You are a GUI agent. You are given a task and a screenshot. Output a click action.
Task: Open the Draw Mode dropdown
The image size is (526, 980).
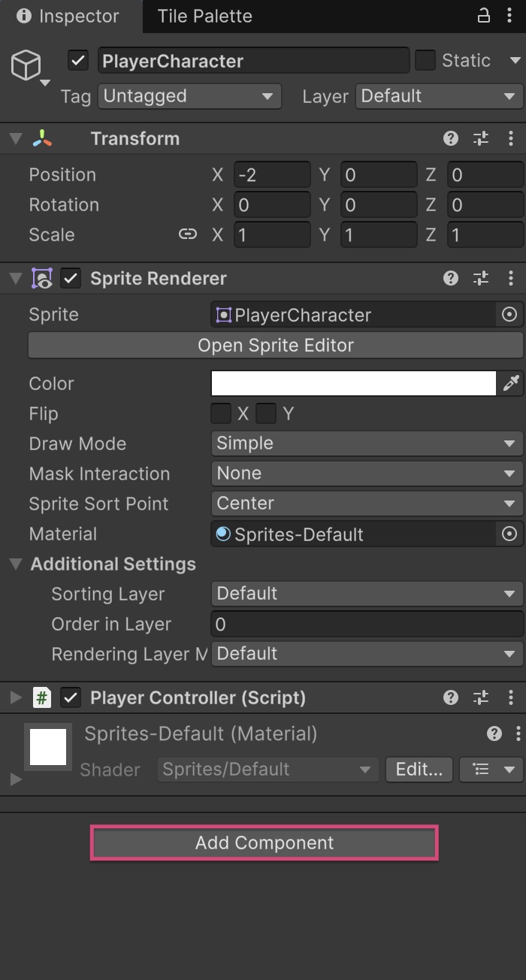click(x=366, y=443)
